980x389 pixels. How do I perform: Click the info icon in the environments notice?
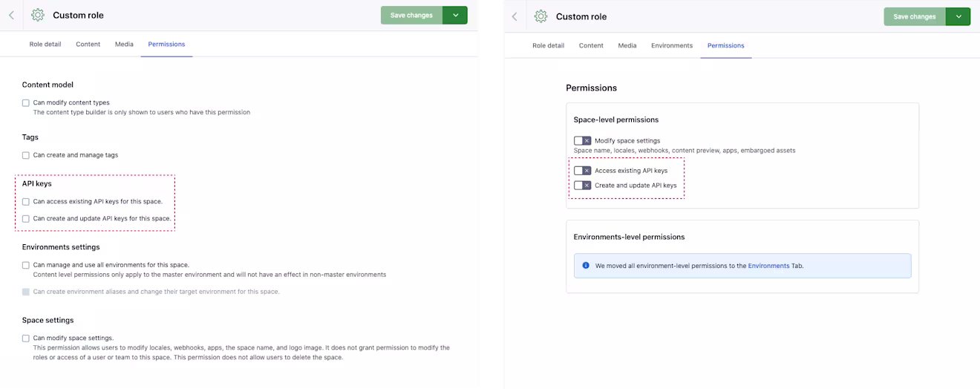click(x=586, y=265)
